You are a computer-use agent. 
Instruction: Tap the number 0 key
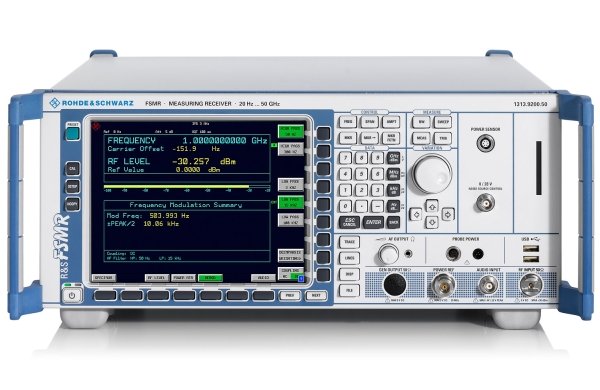pos(346,206)
